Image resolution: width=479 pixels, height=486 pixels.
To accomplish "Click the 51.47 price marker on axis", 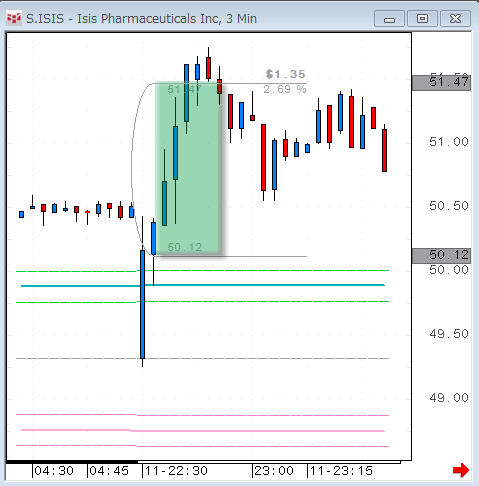I will [441, 83].
